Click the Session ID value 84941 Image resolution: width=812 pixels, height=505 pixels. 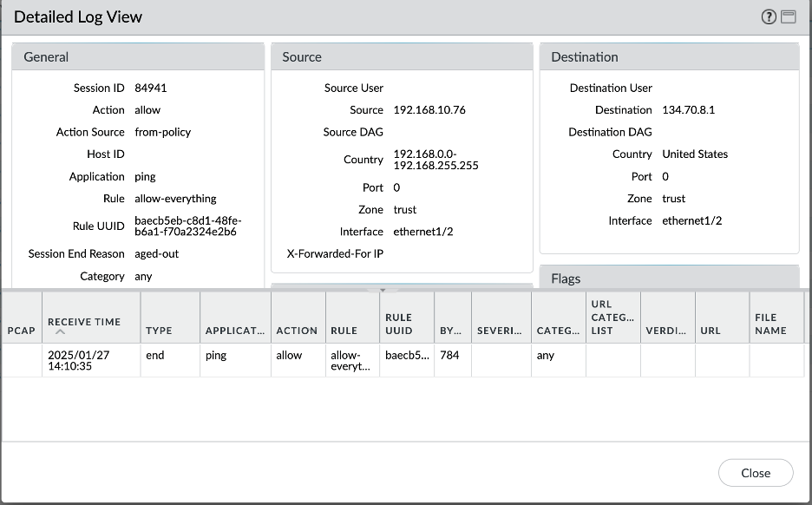coord(151,88)
